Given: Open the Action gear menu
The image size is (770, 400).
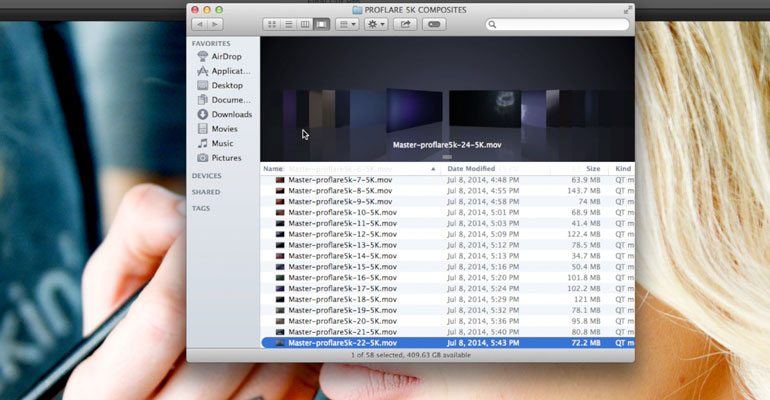Looking at the screenshot, I should click(x=376, y=24).
